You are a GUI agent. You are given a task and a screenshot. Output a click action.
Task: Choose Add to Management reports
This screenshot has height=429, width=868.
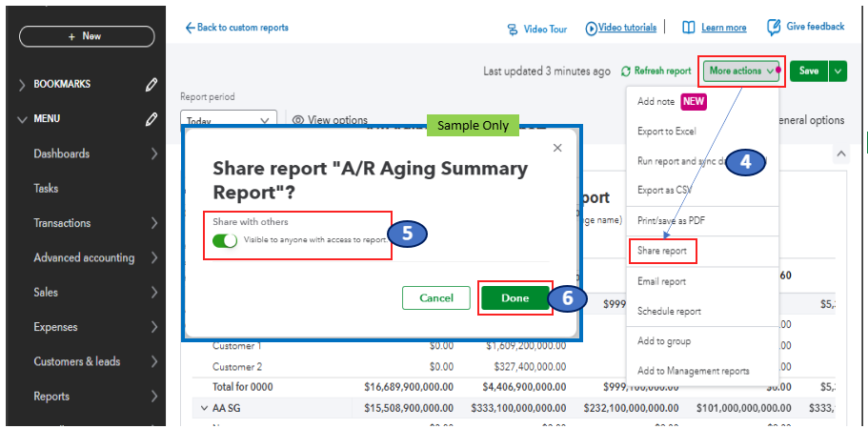pyautogui.click(x=693, y=371)
